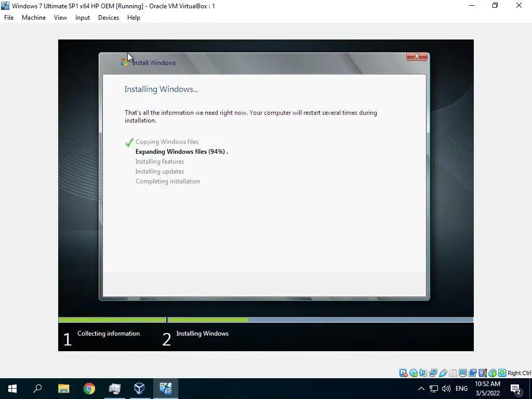This screenshot has height=399, width=532.
Task: Click the VM recording indicator icon
Action: click(x=472, y=373)
